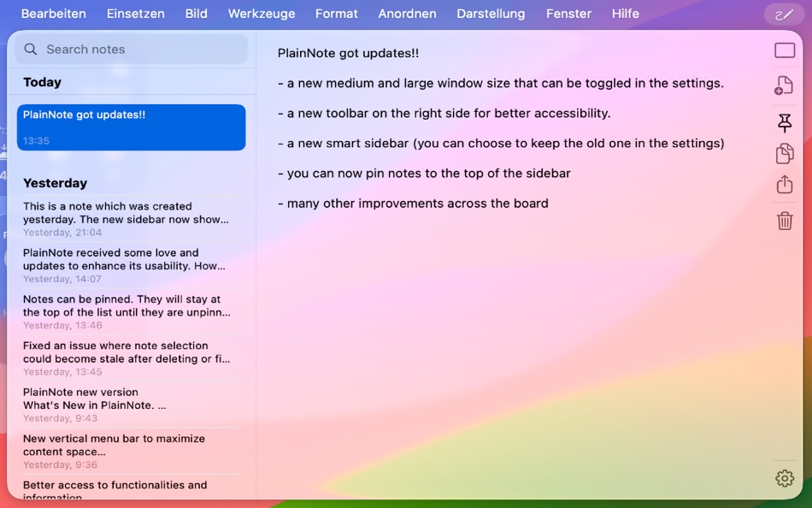Open the Hilfe menu
Screen dimensions: 812x508
[625, 14]
